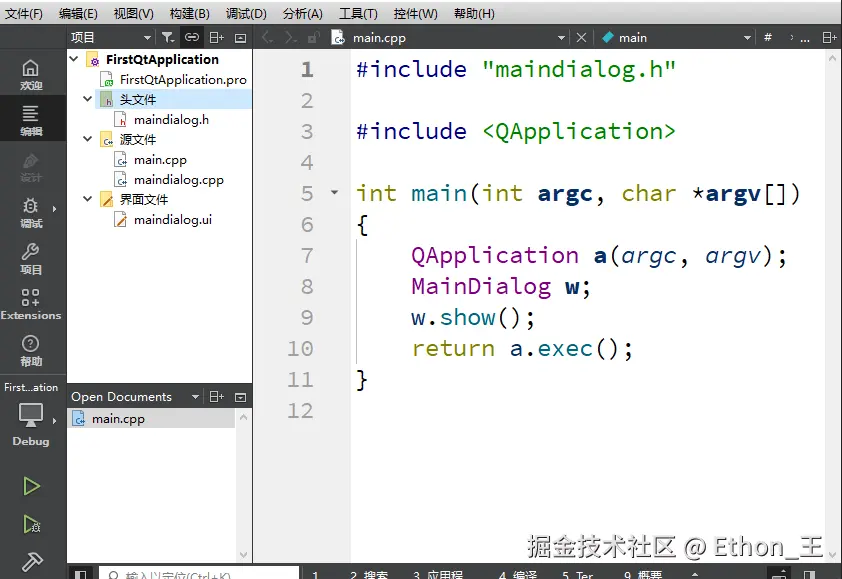Open the 2 搜索 output pane
This screenshot has height=579, width=842.
368,575
